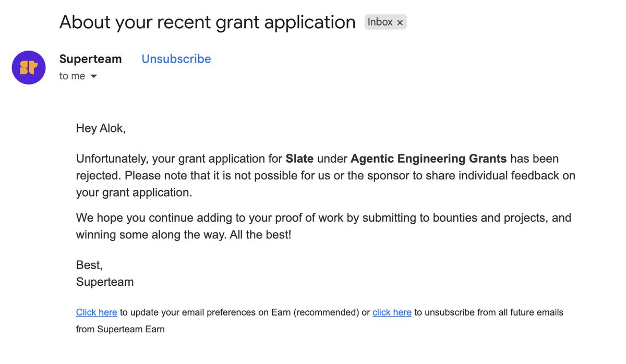The width and height of the screenshot is (626, 364).
Task: Click the Unsubscribe link beside sender name
Action: 176,59
